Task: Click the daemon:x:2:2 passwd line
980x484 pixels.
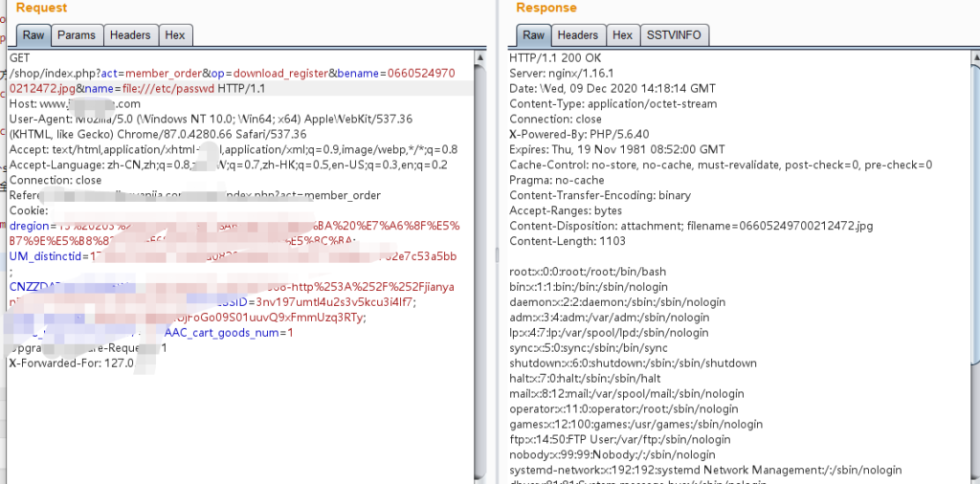Action: 617,302
